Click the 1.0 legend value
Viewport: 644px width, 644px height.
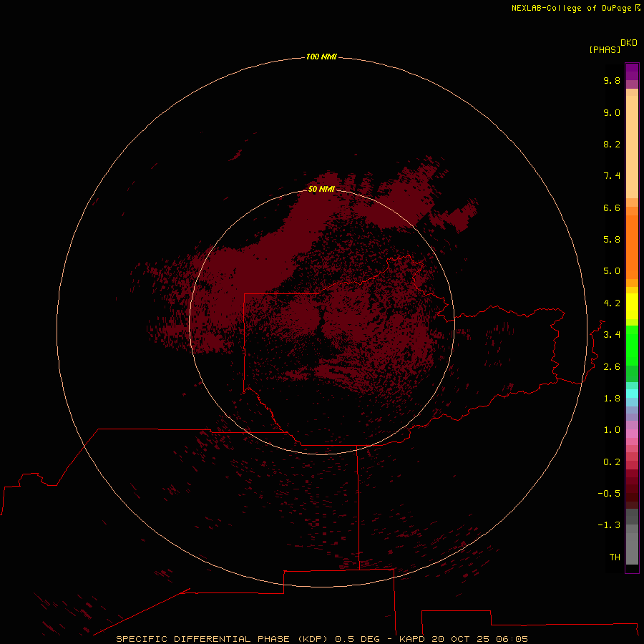[612, 430]
